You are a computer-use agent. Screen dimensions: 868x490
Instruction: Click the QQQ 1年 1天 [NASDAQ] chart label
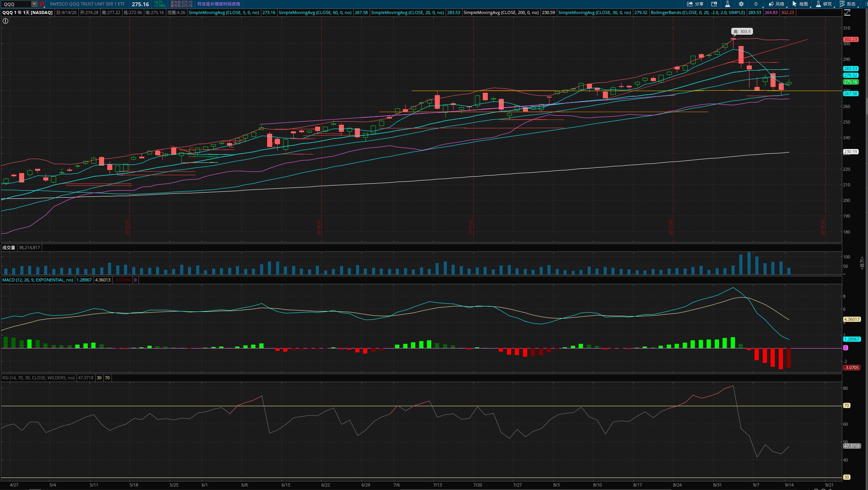click(28, 12)
